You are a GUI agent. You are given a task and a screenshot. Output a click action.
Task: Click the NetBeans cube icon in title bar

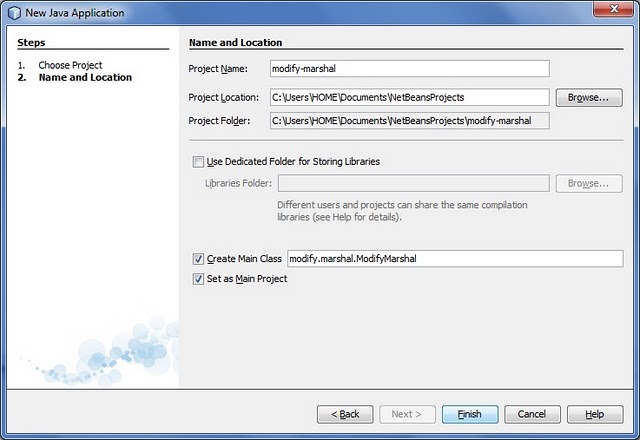pos(14,13)
